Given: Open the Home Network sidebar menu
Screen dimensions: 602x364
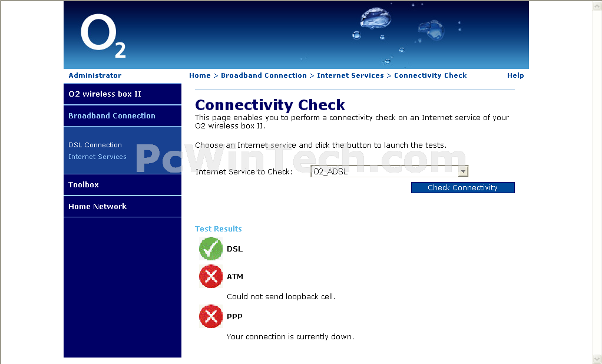Looking at the screenshot, I should pyautogui.click(x=123, y=207).
